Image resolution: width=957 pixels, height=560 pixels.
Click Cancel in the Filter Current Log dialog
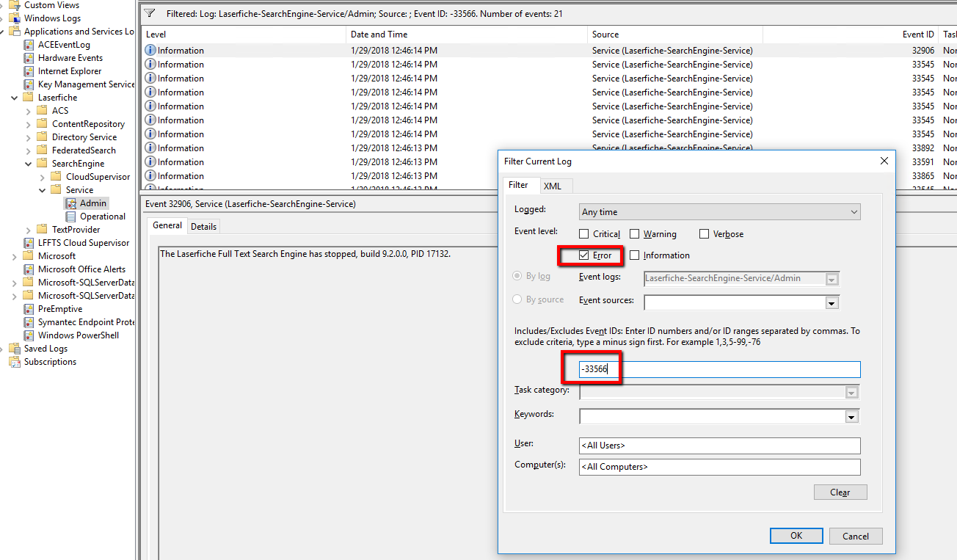856,536
